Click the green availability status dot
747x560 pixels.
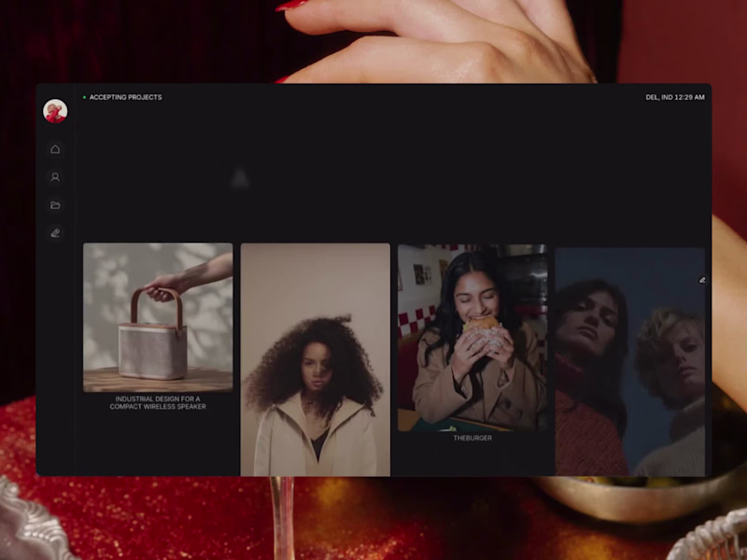pyautogui.click(x=84, y=97)
